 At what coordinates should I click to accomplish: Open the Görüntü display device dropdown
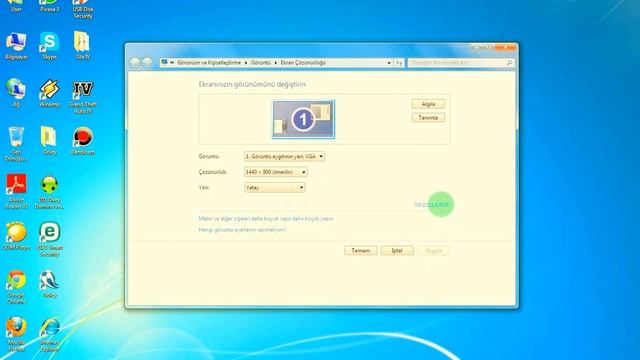284,156
